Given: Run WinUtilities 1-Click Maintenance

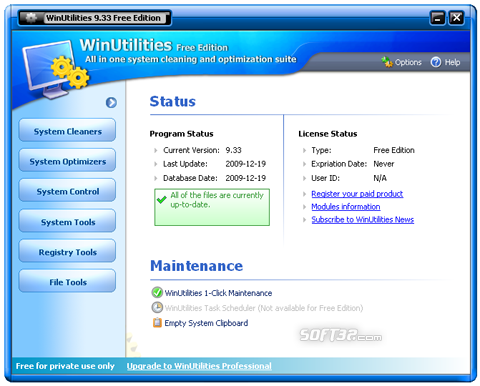Looking at the screenshot, I should click(x=218, y=293).
